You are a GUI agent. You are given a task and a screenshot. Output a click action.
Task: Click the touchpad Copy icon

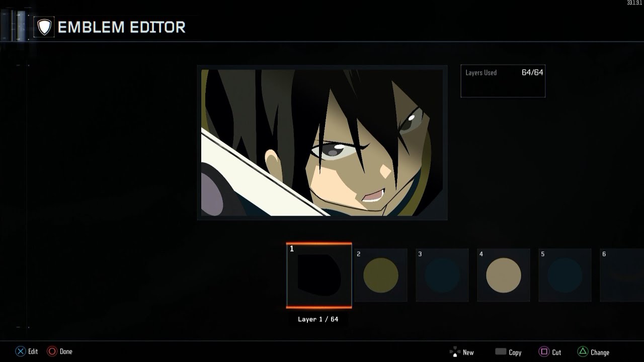[501, 352]
